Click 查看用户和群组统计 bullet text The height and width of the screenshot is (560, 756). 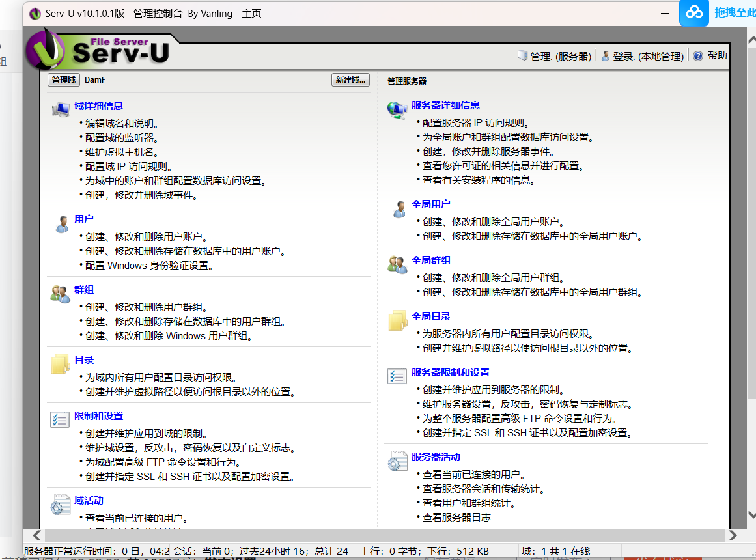(x=469, y=503)
